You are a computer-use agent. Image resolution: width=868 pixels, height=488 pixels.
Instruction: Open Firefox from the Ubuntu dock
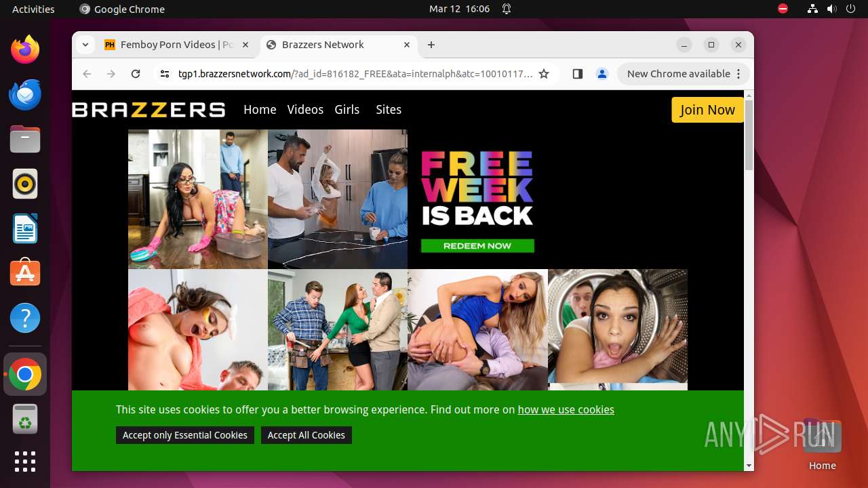point(25,49)
